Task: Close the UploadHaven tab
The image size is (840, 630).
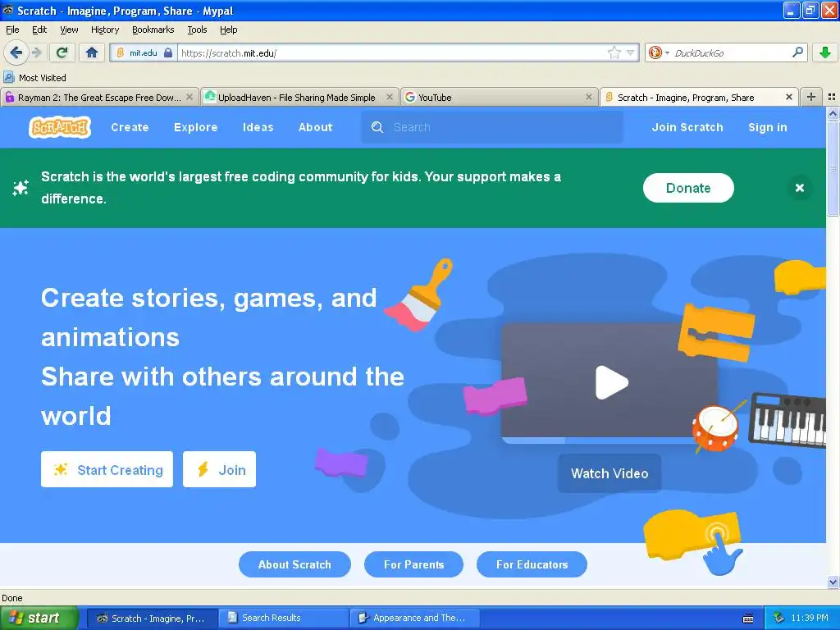Action: pyautogui.click(x=390, y=97)
